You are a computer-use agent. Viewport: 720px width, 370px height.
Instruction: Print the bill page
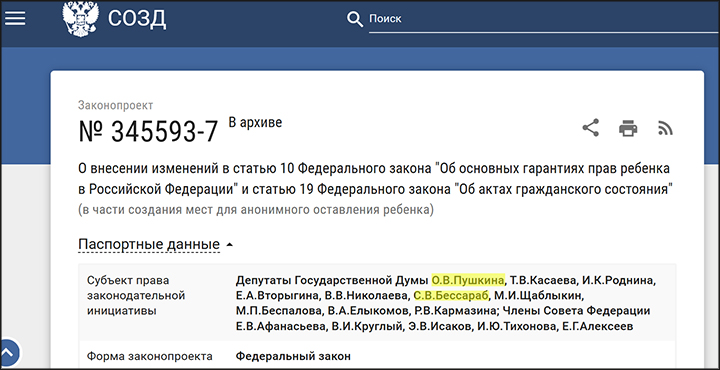tap(628, 128)
